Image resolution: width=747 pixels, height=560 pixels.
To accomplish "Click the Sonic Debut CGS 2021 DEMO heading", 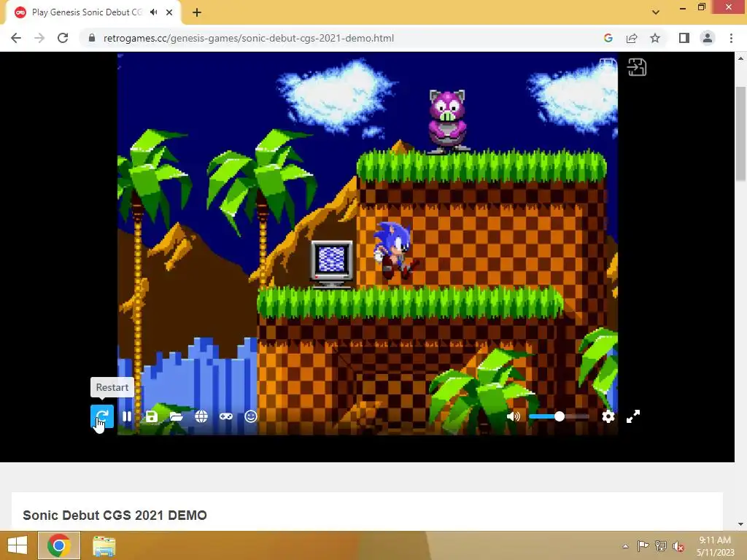I will click(115, 516).
